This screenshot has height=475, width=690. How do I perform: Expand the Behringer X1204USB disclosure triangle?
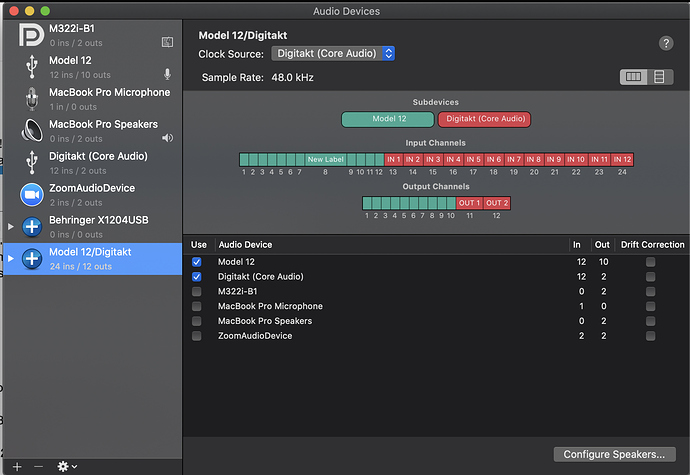pyautogui.click(x=11, y=227)
